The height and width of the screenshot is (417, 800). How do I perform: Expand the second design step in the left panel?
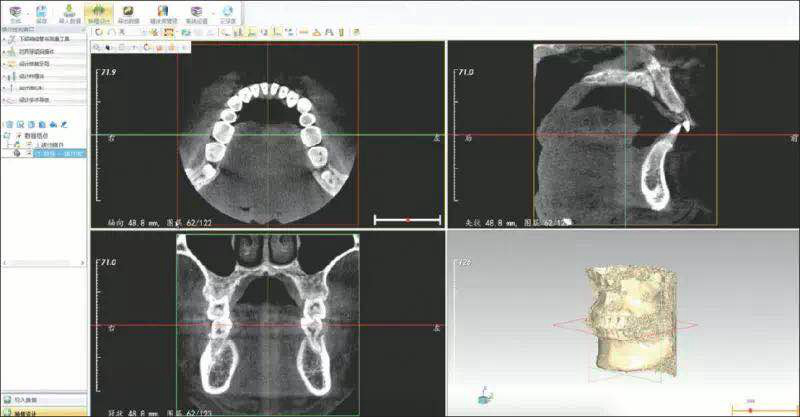pyautogui.click(x=40, y=51)
